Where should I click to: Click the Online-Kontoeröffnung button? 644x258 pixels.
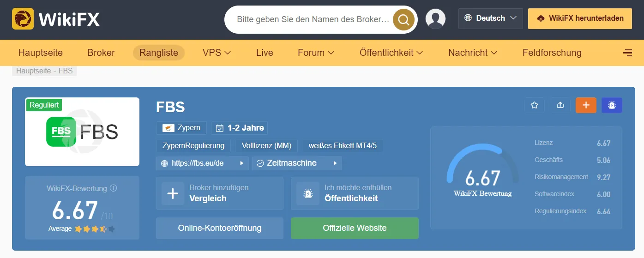[220, 228]
